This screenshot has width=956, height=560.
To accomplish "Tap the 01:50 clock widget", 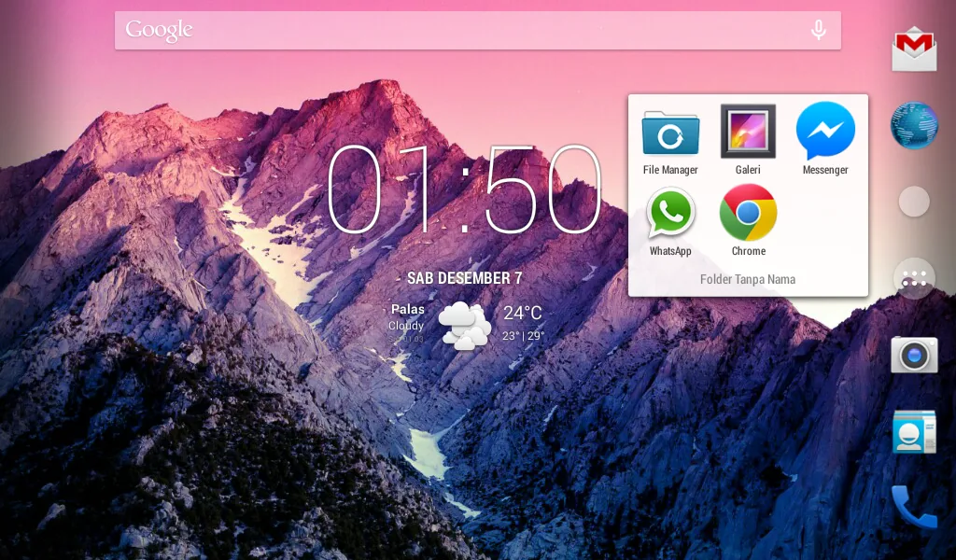I will click(x=464, y=191).
